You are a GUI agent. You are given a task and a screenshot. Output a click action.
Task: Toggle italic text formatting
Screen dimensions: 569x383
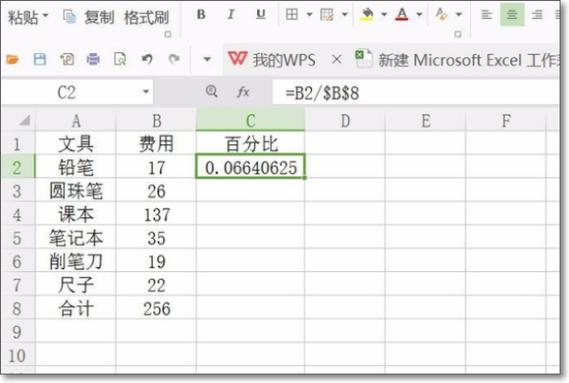(230, 15)
